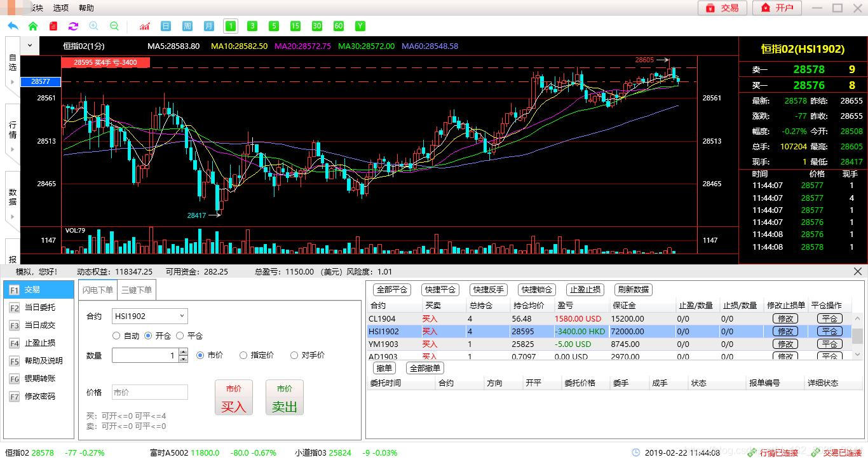The width and height of the screenshot is (868, 462).
Task: Select the YM1903 position row
Action: pyautogui.click(x=609, y=344)
